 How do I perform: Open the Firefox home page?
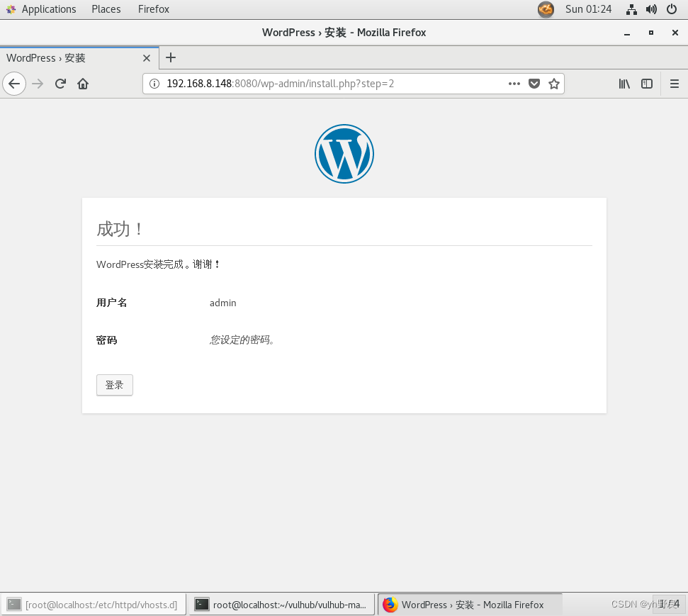[x=83, y=84]
